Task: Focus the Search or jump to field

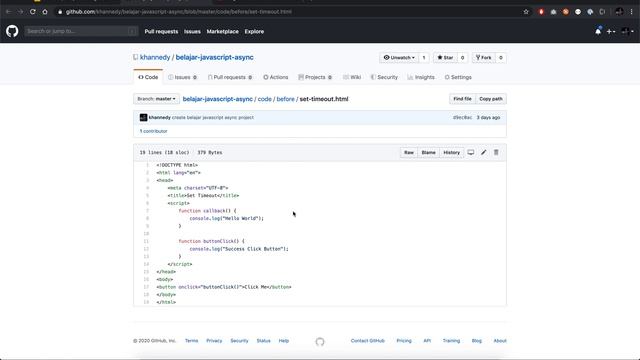Action: [x=81, y=31]
